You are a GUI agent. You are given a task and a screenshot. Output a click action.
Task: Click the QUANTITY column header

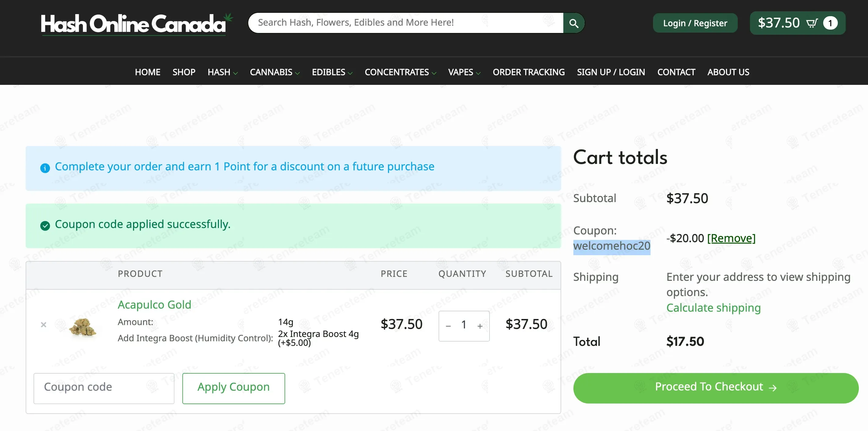coord(462,274)
